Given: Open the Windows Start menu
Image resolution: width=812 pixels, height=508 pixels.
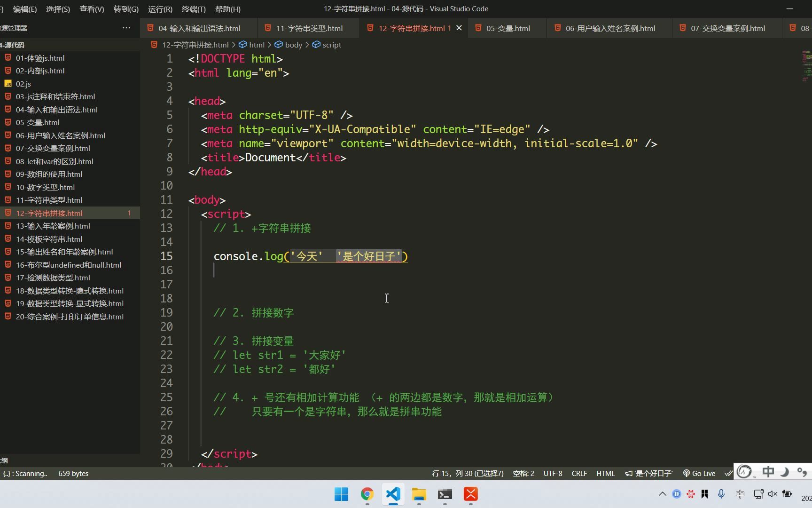Looking at the screenshot, I should coord(342,494).
